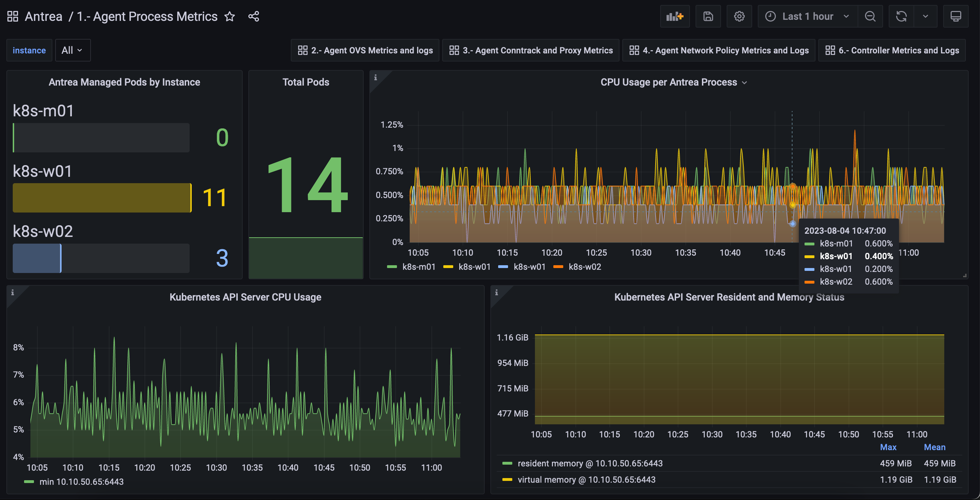The height and width of the screenshot is (500, 980).
Task: Click the k8s-m01 pod count 0
Action: [222, 138]
